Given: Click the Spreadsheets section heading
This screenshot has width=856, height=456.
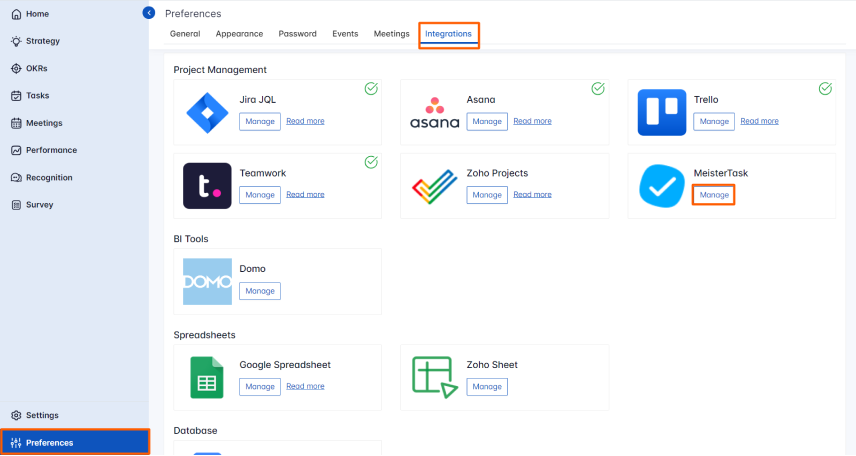Looking at the screenshot, I should (204, 335).
